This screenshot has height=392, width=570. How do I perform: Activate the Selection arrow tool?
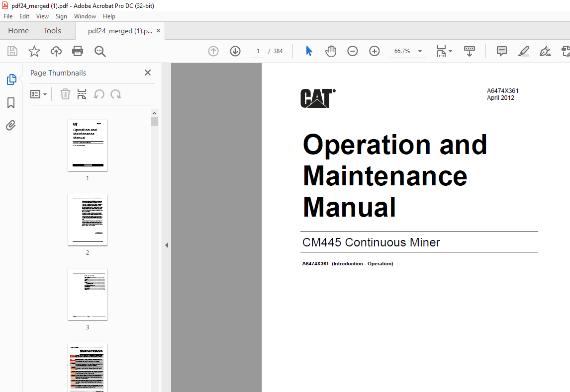pyautogui.click(x=309, y=51)
